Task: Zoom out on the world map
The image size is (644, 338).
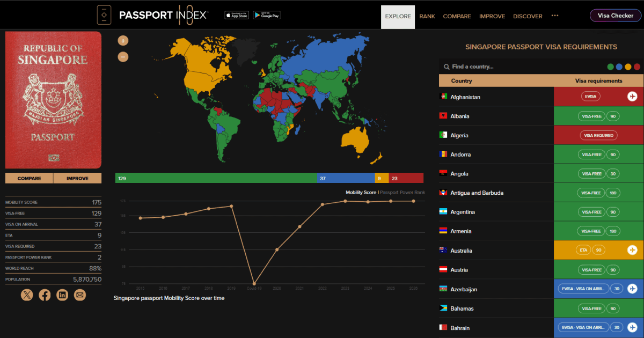Action: [x=123, y=56]
